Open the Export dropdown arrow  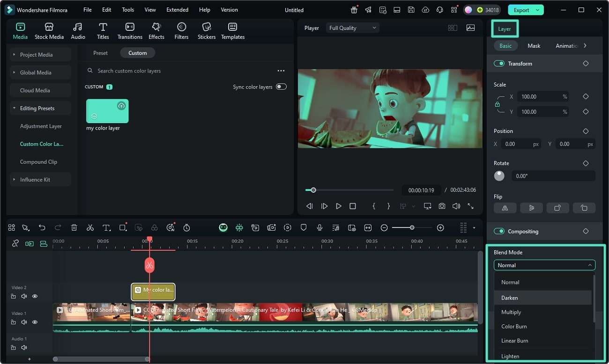[x=537, y=10]
